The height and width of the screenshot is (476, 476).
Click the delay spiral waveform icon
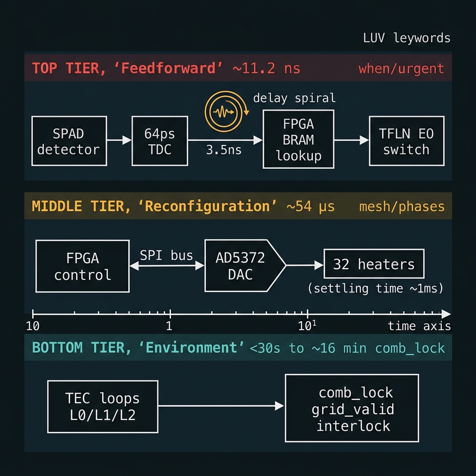point(226,112)
